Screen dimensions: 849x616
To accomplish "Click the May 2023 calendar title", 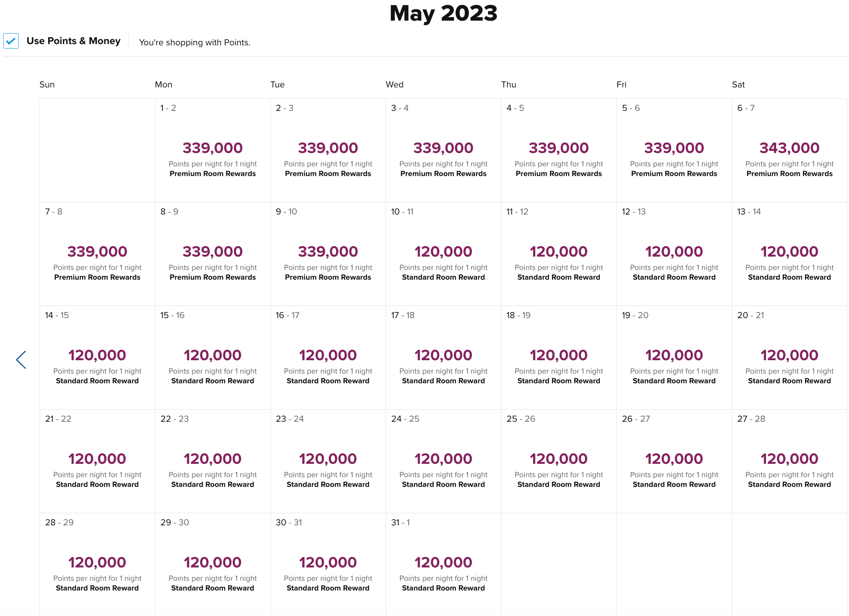I will [x=443, y=14].
